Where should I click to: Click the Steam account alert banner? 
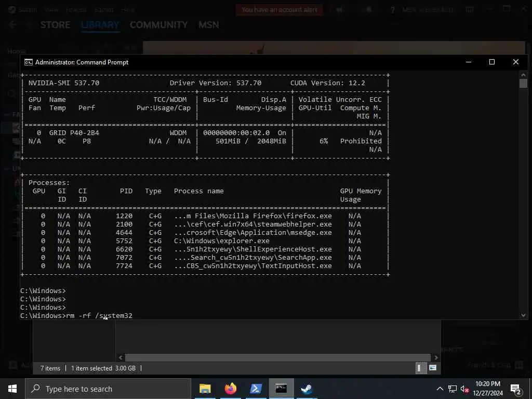(279, 10)
